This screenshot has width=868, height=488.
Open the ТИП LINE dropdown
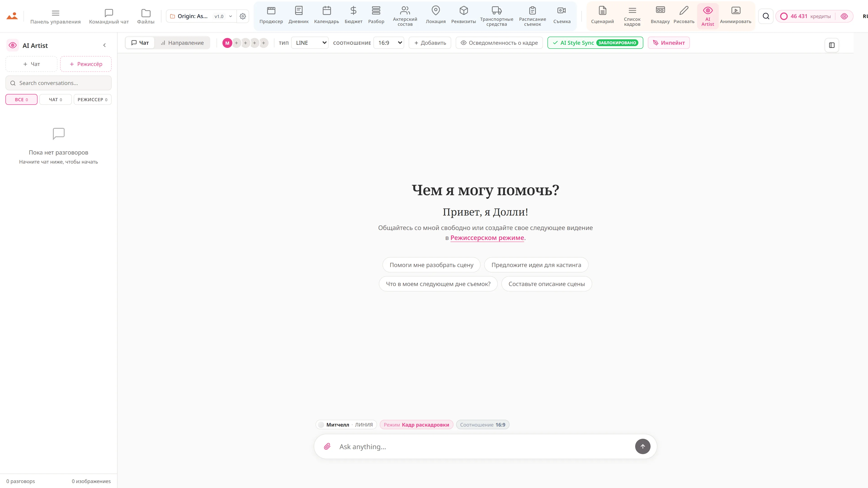310,43
